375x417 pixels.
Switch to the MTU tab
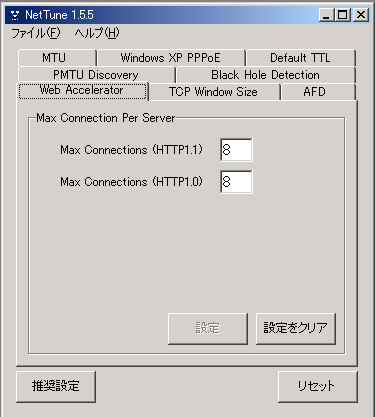click(x=57, y=58)
